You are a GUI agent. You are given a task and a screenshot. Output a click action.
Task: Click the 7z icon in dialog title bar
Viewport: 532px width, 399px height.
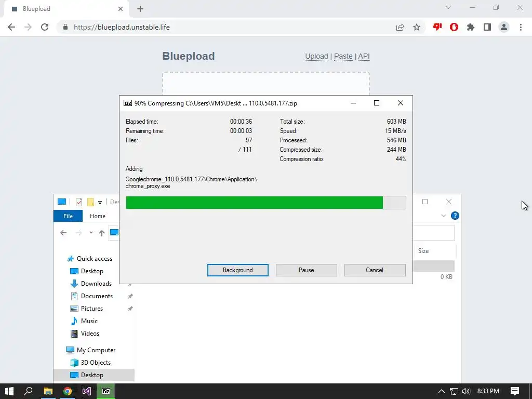click(x=128, y=103)
